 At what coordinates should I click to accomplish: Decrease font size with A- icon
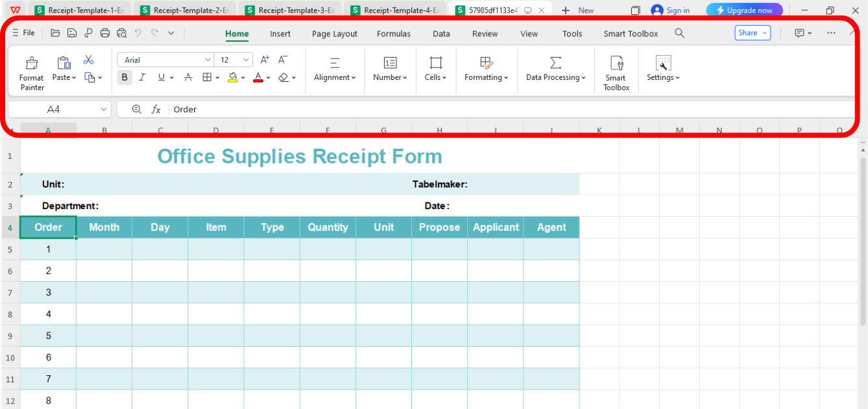283,60
